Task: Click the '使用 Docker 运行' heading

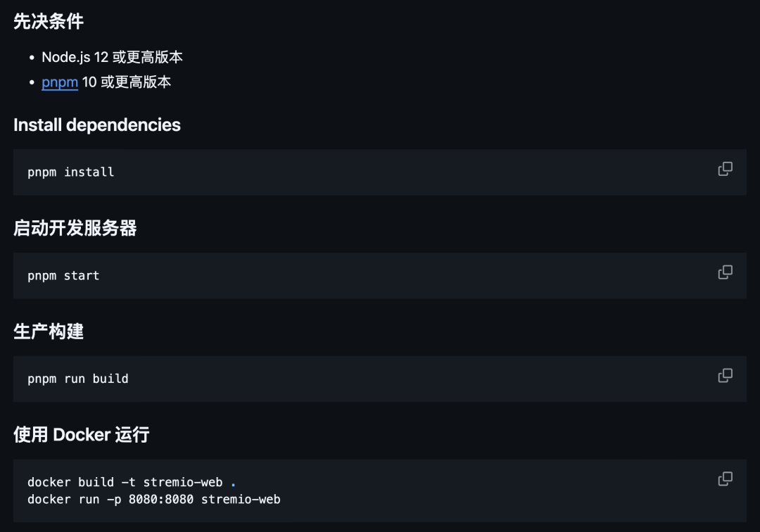Action: click(81, 435)
